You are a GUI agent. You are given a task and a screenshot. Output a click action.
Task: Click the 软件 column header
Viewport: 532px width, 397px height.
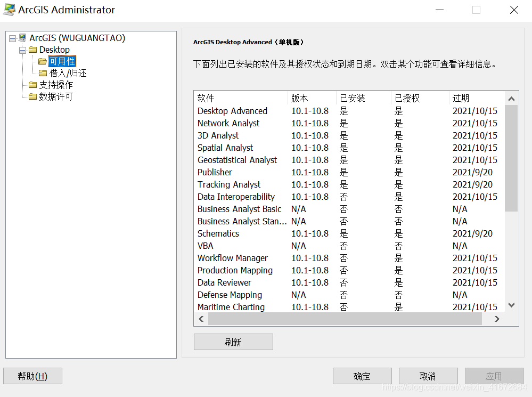click(x=206, y=99)
